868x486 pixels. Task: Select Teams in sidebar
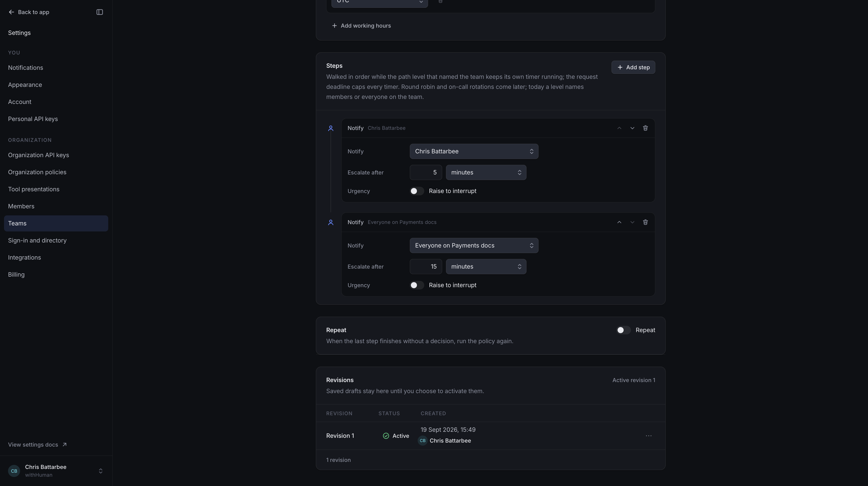pos(56,223)
